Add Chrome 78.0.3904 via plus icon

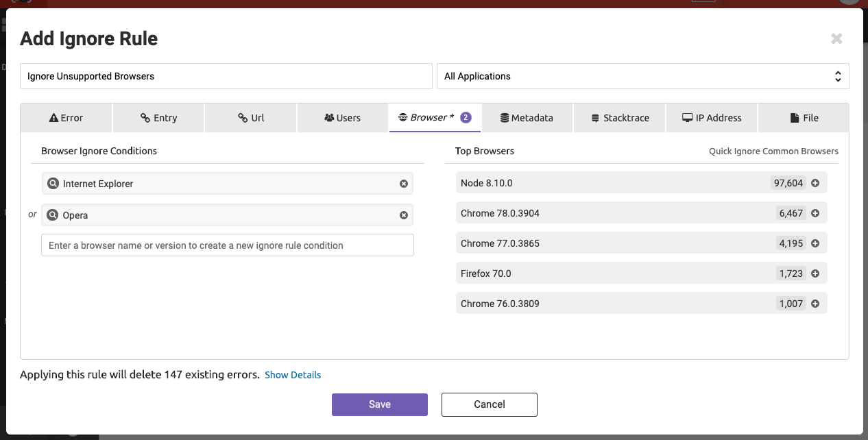point(815,213)
